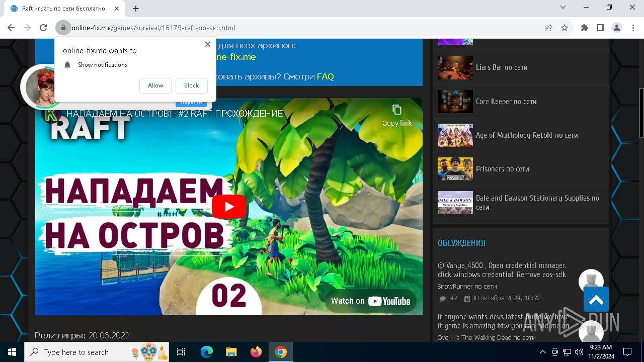Click the first user avatar in discussions

(591, 280)
